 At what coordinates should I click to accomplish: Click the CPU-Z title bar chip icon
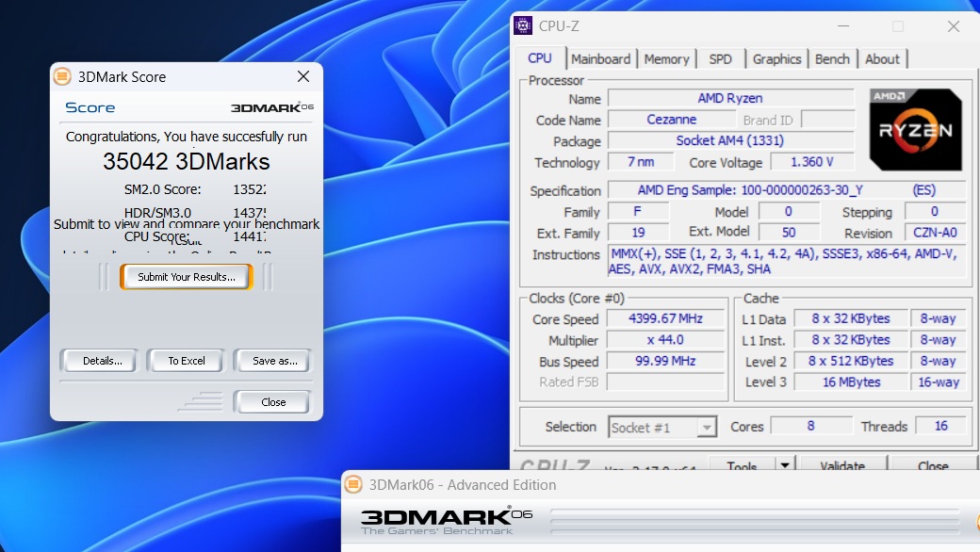pos(522,25)
